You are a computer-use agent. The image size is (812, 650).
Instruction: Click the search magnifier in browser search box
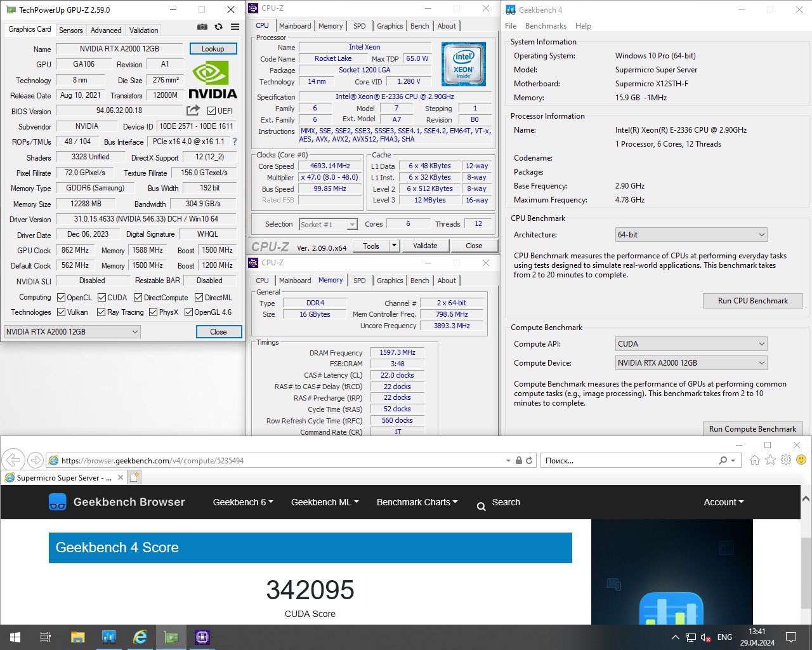(x=723, y=460)
